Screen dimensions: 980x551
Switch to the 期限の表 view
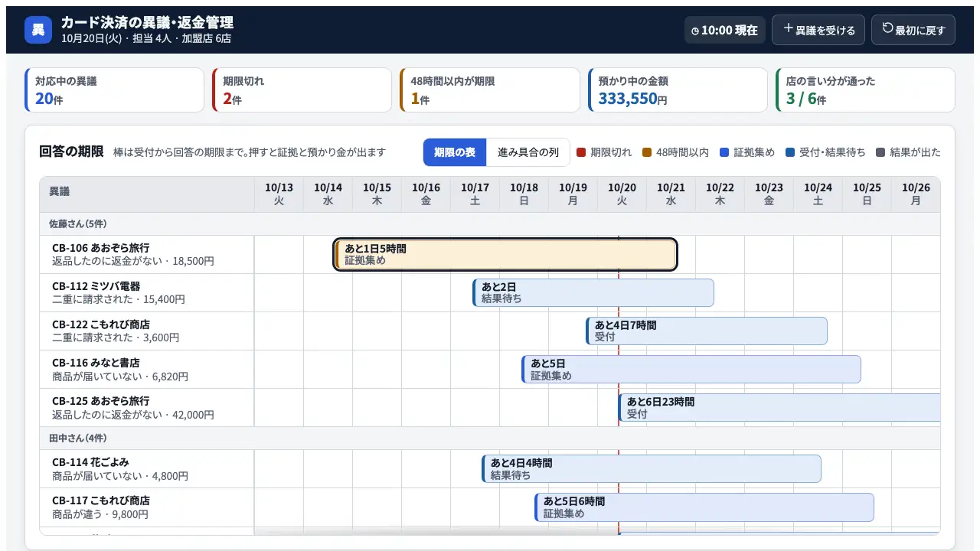click(455, 152)
